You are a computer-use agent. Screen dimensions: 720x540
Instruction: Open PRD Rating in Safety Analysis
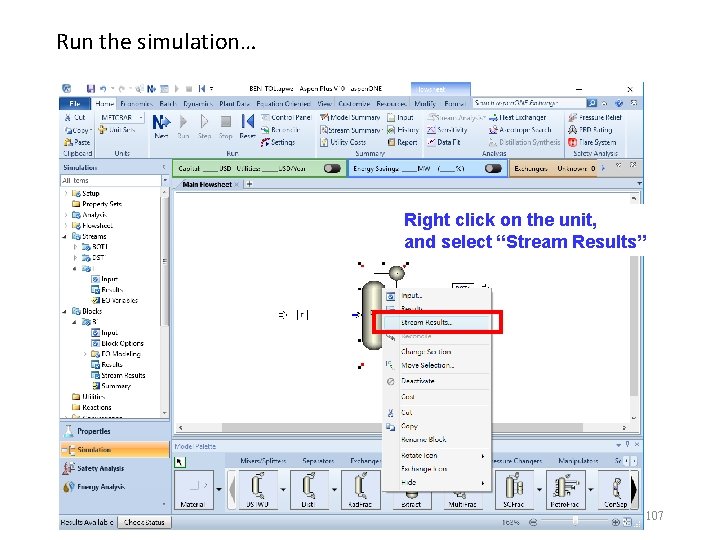pyautogui.click(x=590, y=130)
